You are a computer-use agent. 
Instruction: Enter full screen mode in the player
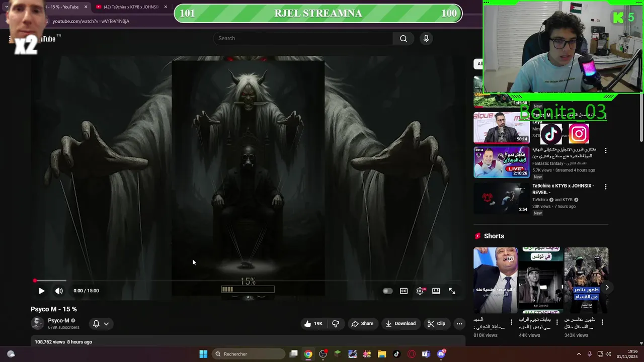point(452,291)
